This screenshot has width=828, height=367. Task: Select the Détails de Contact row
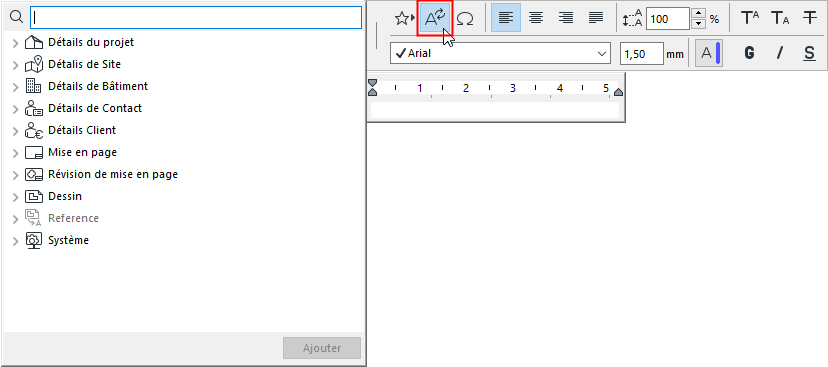coord(183,108)
